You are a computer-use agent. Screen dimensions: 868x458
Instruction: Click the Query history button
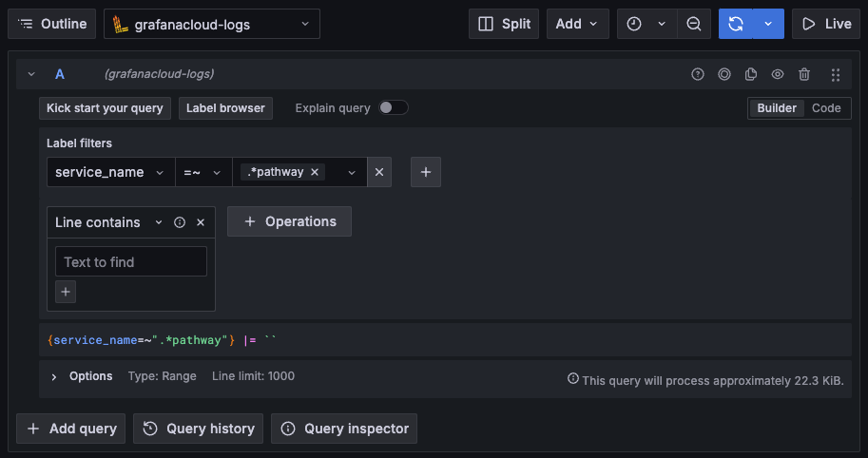click(x=199, y=429)
